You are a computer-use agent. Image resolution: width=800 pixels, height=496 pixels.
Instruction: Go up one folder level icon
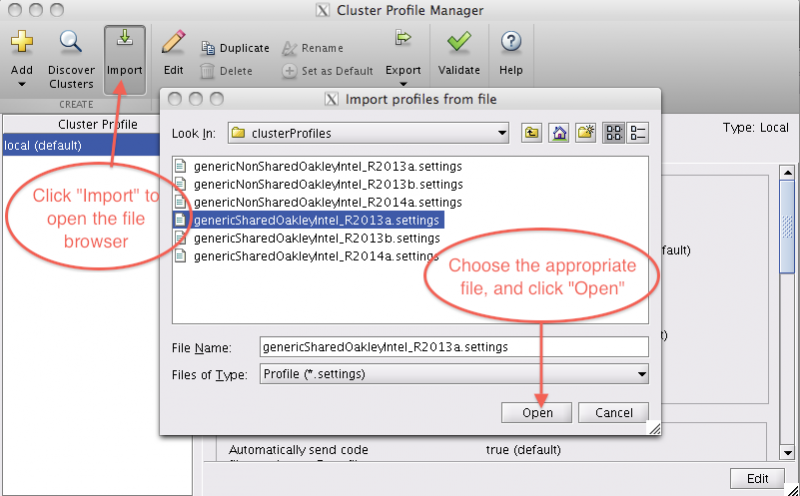(x=532, y=133)
